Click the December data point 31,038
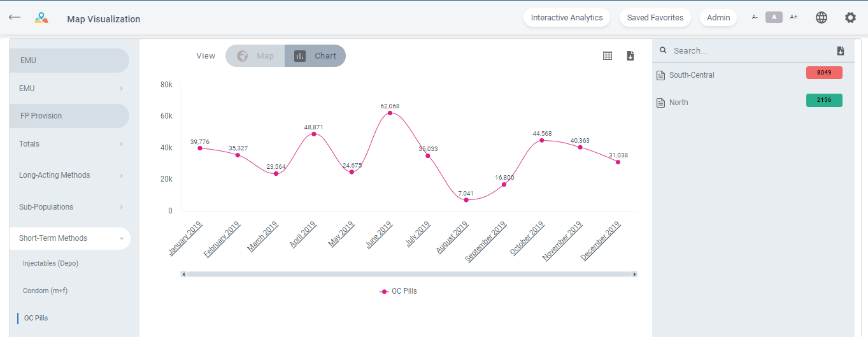Screen dimensions: 868x337 coord(618,162)
